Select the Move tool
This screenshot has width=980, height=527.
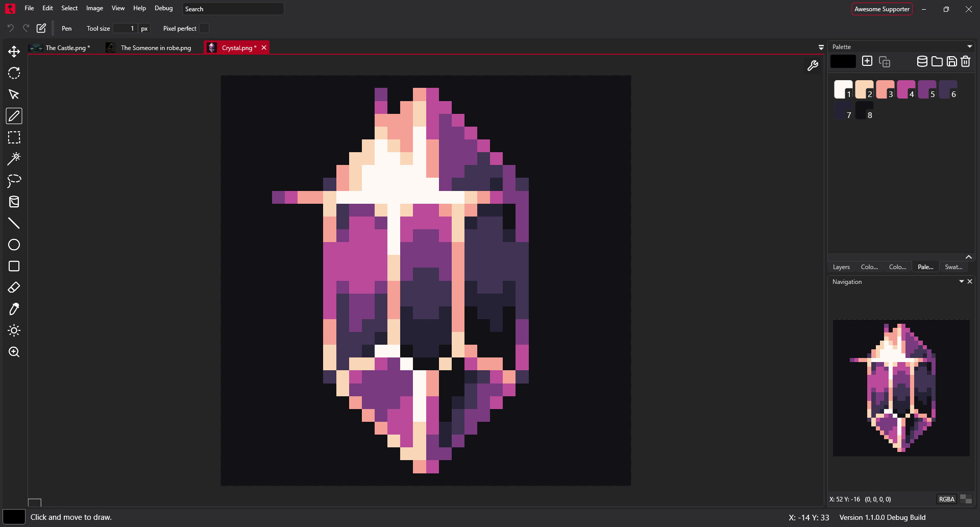pos(14,52)
